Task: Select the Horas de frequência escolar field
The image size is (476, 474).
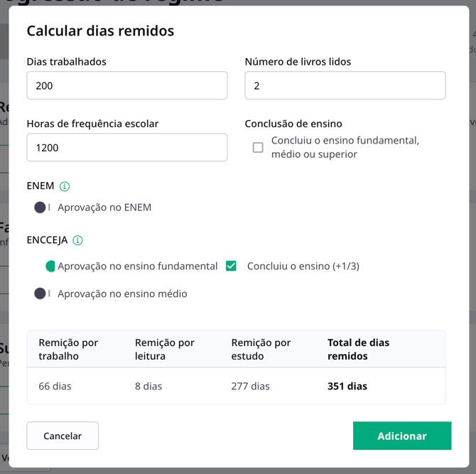Action: click(x=127, y=147)
